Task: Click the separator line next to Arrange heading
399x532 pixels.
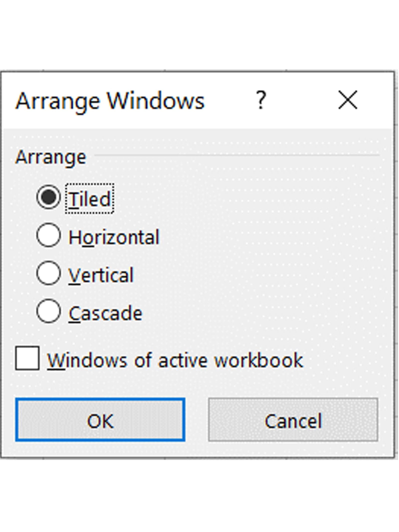Action: [237, 155]
